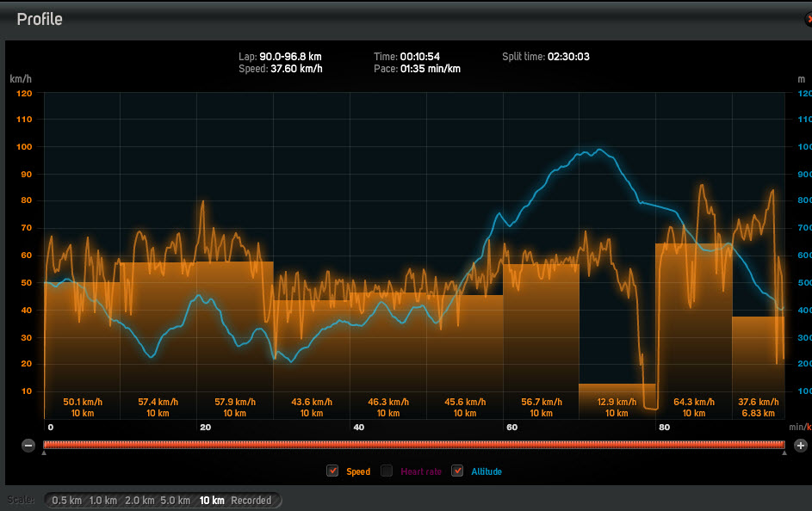
Task: Click the 37.6 km/h last lap bar
Action: pos(758,367)
